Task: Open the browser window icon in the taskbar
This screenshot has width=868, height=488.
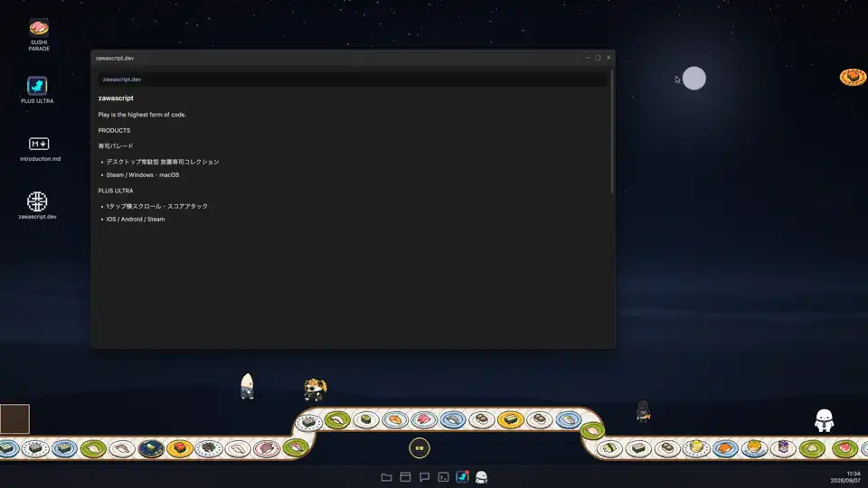Action: 405,477
